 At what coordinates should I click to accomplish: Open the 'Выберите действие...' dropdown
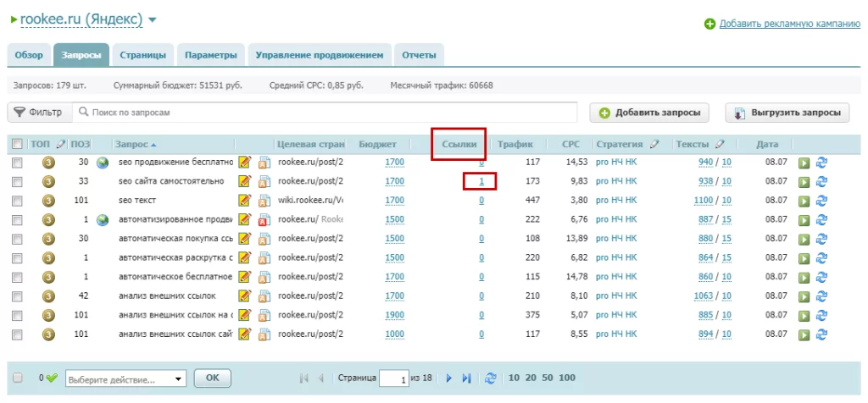pyautogui.click(x=125, y=380)
